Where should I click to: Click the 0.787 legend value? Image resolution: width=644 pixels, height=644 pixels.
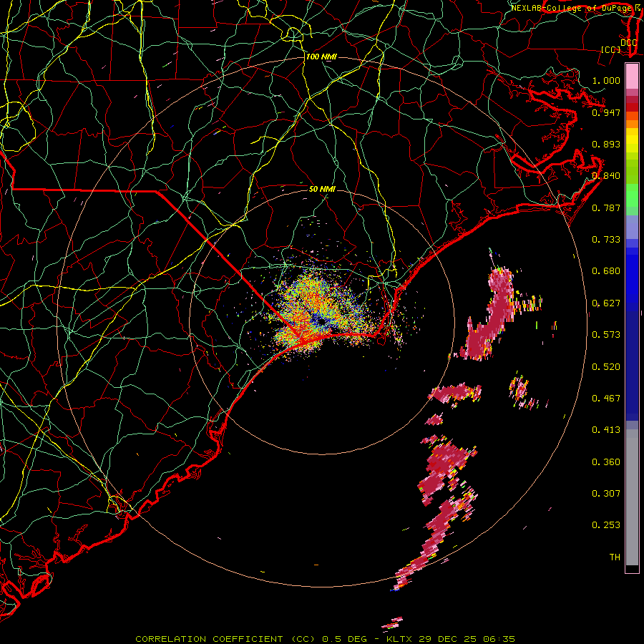pos(606,208)
